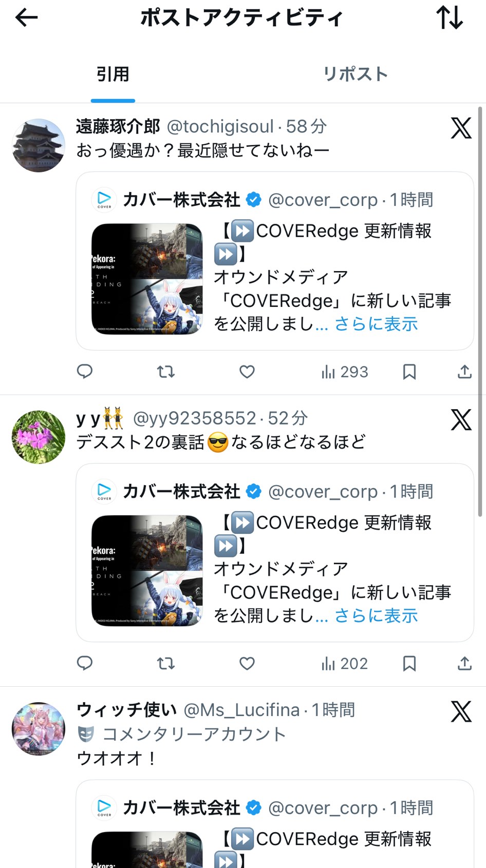Click the vertical scrollbar on the right
The width and height of the screenshot is (486, 868).
pyautogui.click(x=480, y=311)
